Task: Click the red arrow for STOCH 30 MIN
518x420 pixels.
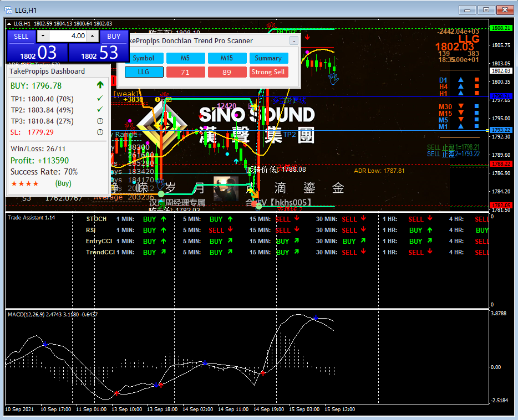Action: point(363,218)
